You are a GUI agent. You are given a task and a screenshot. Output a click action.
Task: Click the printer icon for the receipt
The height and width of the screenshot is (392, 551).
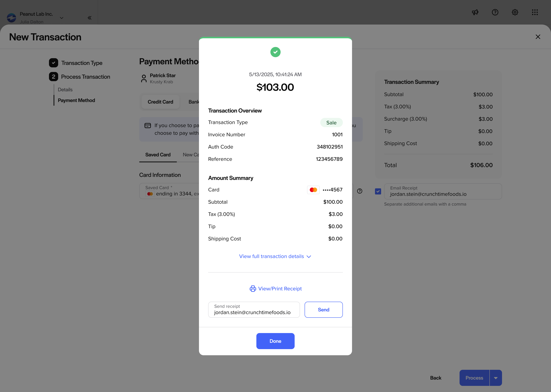[x=253, y=289]
